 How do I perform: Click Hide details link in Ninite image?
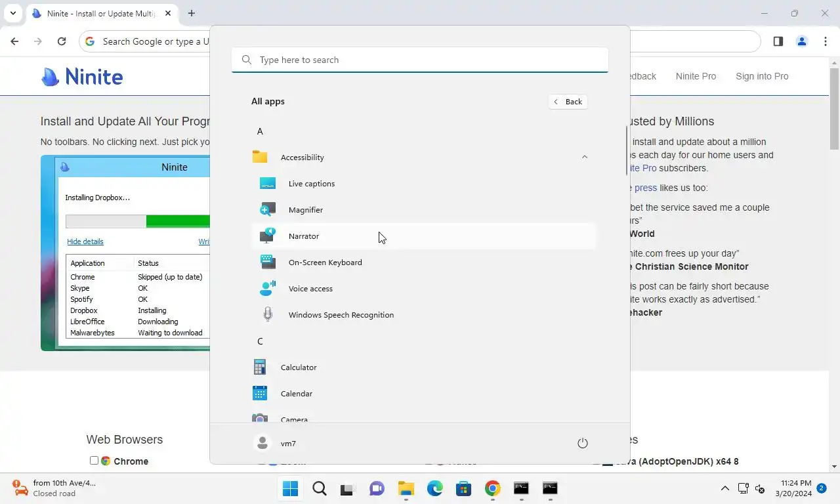[85, 241]
